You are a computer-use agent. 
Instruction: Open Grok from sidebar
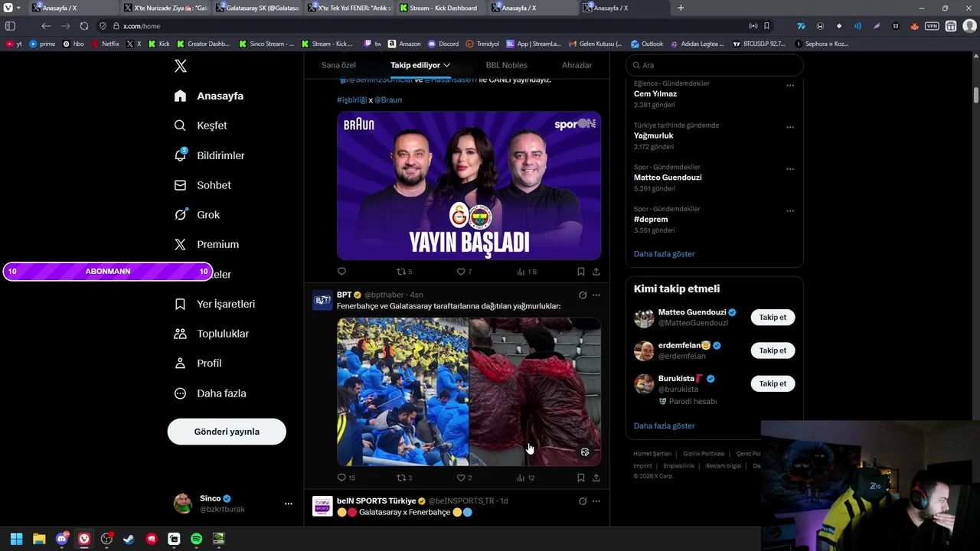point(197,215)
